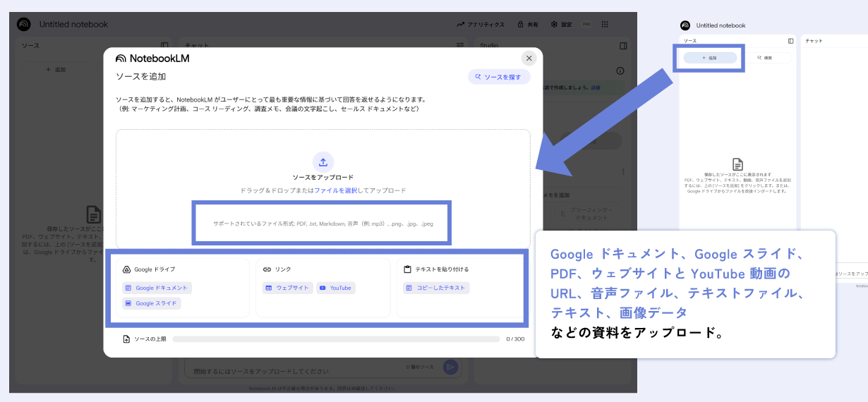Click Untitled notebook title in the small right screenshot

pyautogui.click(x=721, y=25)
